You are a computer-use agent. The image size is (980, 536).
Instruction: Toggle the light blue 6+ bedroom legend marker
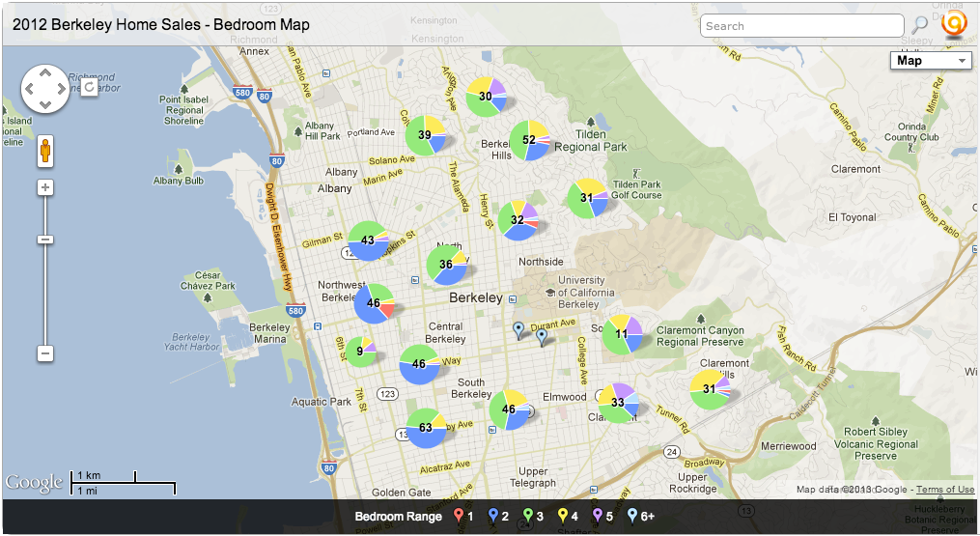tap(632, 516)
